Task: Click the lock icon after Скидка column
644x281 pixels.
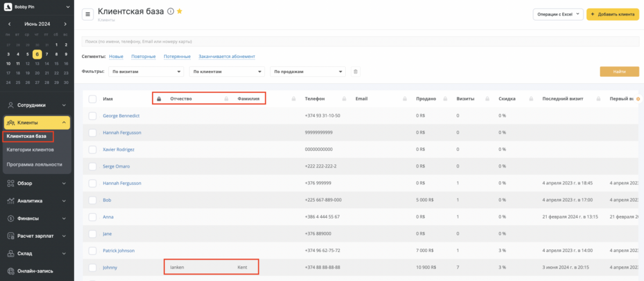Action: (x=531, y=99)
